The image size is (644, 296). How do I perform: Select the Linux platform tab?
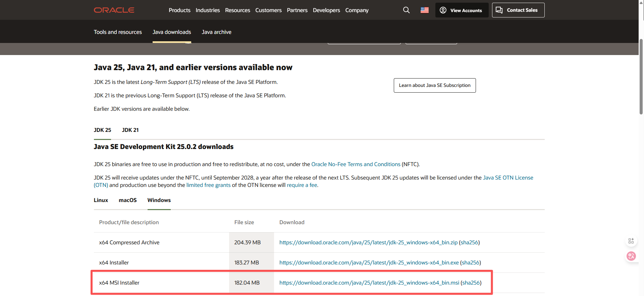tap(101, 200)
